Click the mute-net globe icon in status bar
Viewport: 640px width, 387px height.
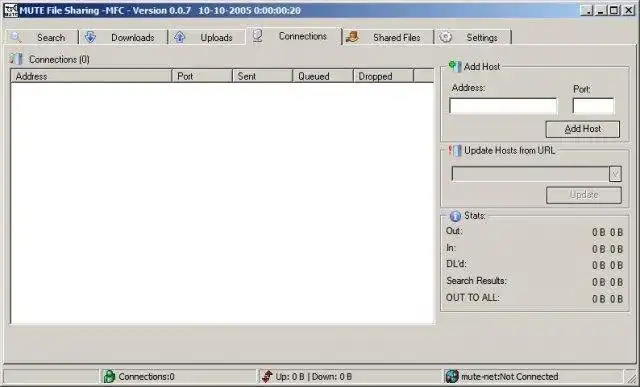(x=452, y=376)
